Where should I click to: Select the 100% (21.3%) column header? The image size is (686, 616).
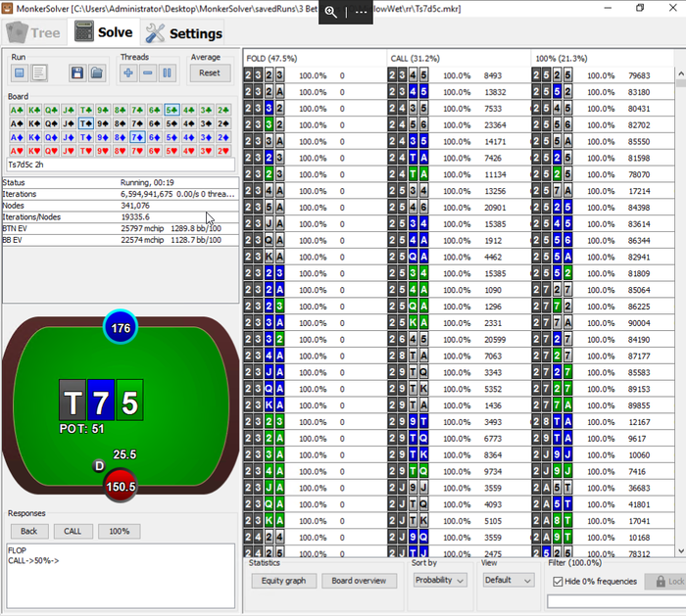pos(603,58)
